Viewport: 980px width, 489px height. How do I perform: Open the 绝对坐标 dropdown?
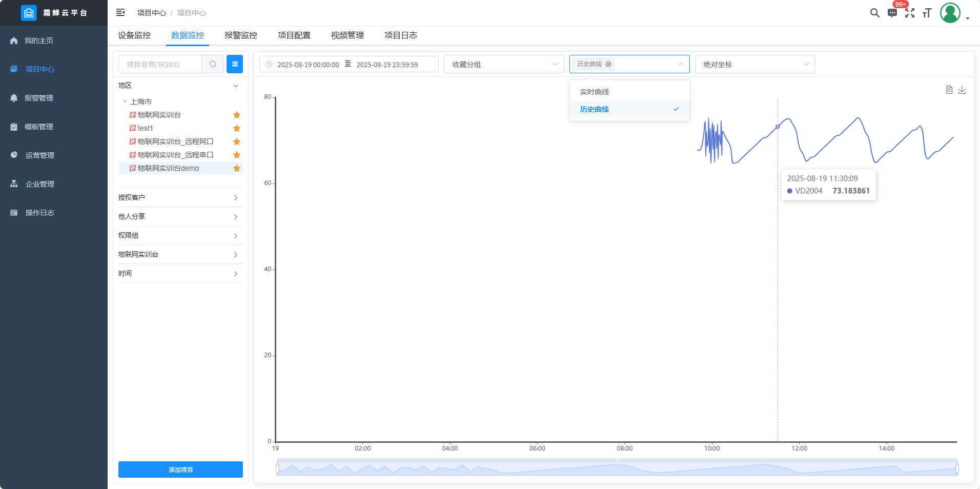tap(754, 64)
